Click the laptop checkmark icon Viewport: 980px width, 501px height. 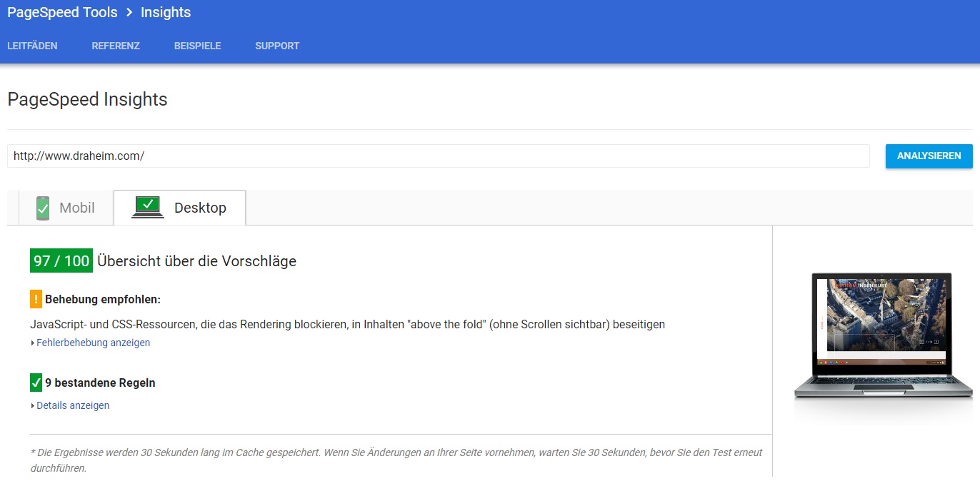point(148,207)
